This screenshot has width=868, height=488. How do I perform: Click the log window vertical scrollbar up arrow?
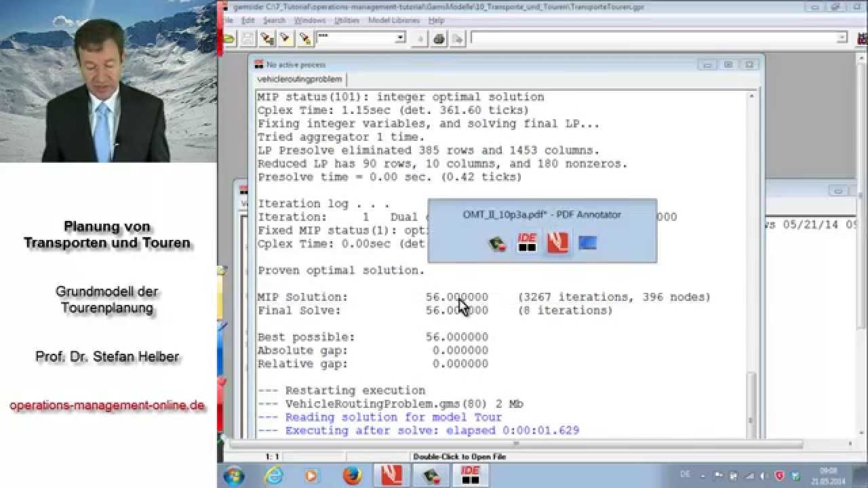click(753, 97)
